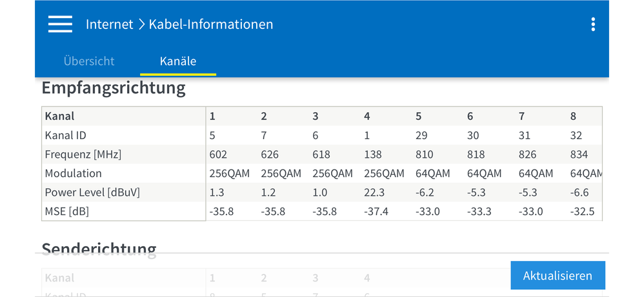This screenshot has height=297, width=644.
Task: Go back to Internet in the breadcrumb
Action: point(109,24)
